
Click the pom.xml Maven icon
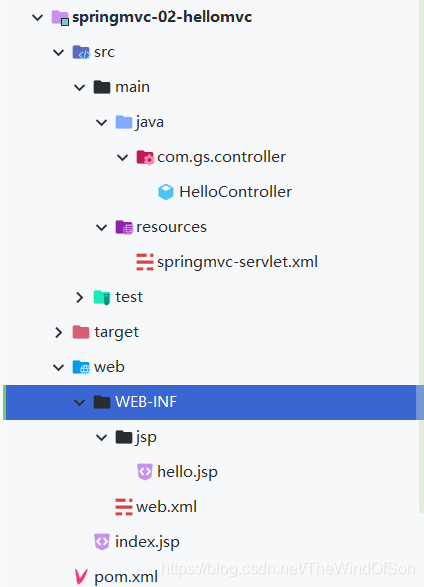click(81, 577)
